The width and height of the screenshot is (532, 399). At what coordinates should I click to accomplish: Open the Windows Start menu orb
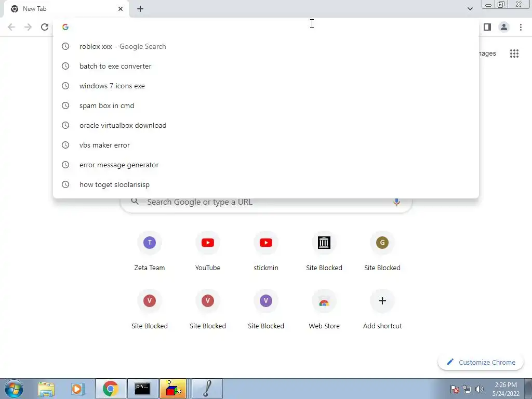[14, 389]
